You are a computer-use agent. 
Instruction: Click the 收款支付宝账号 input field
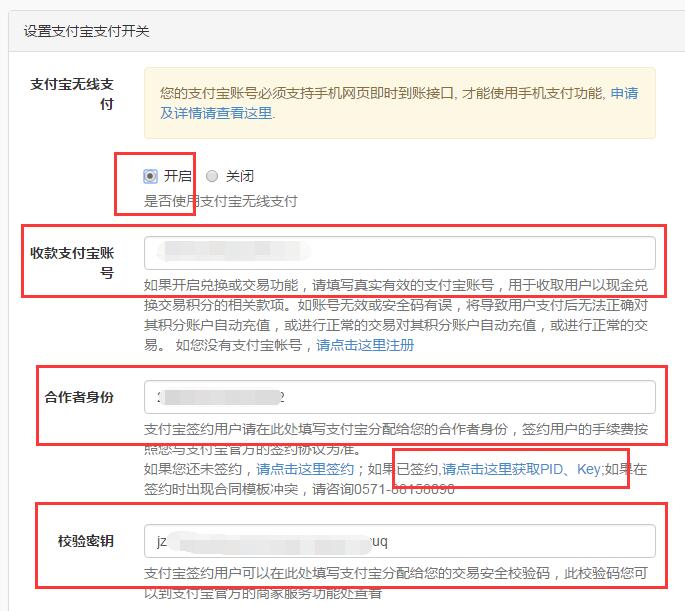400,253
